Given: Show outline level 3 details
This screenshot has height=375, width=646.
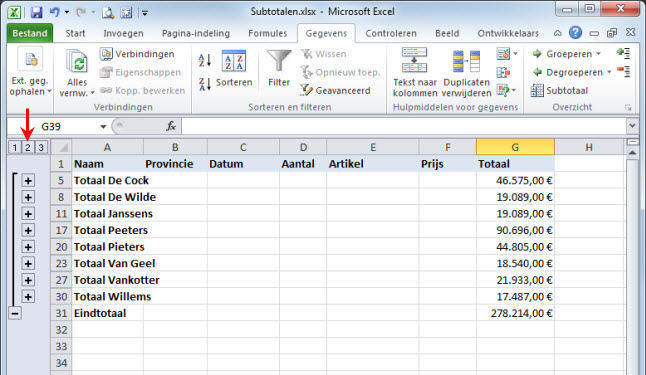Looking at the screenshot, I should pyautogui.click(x=41, y=147).
